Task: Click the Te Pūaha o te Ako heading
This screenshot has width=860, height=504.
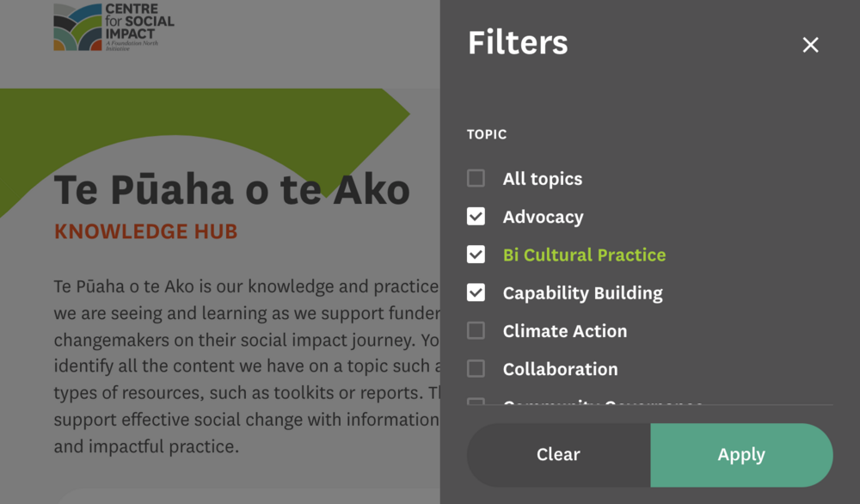Action: click(x=232, y=189)
